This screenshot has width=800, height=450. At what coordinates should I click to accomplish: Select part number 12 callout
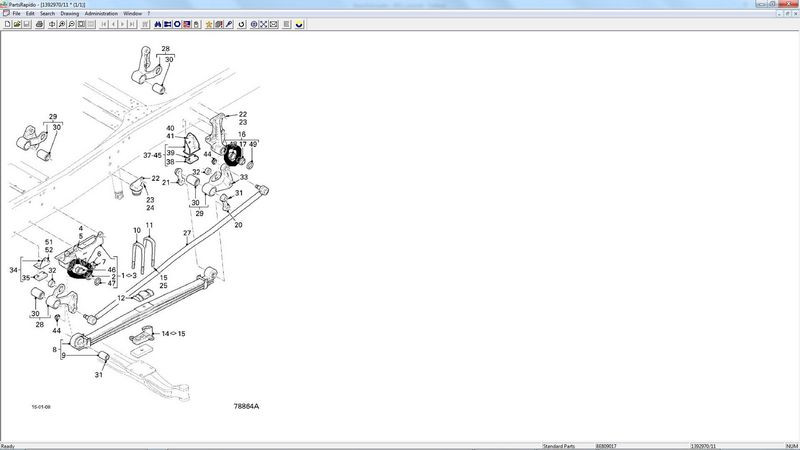(121, 298)
